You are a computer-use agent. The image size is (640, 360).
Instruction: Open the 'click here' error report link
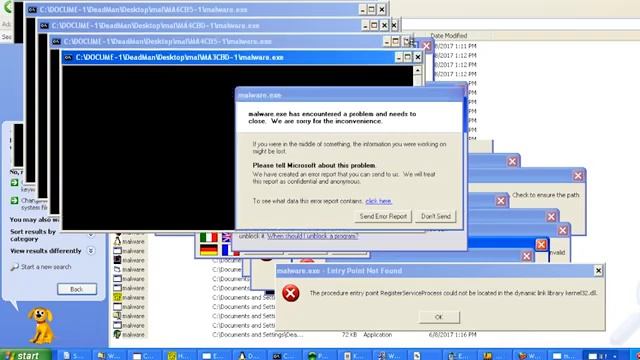click(x=378, y=201)
